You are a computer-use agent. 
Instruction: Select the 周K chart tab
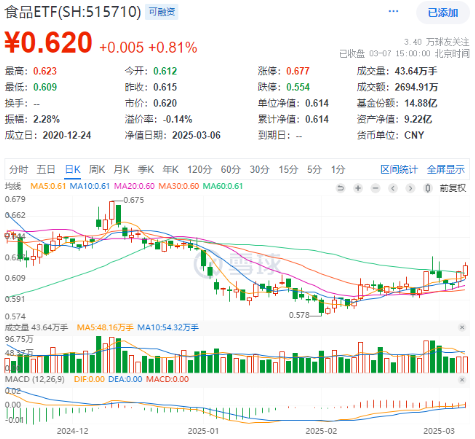97,169
